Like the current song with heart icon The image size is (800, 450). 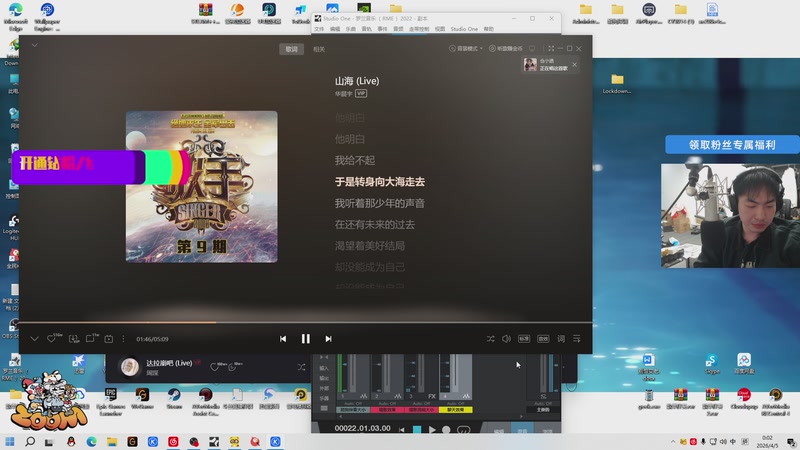click(x=52, y=339)
